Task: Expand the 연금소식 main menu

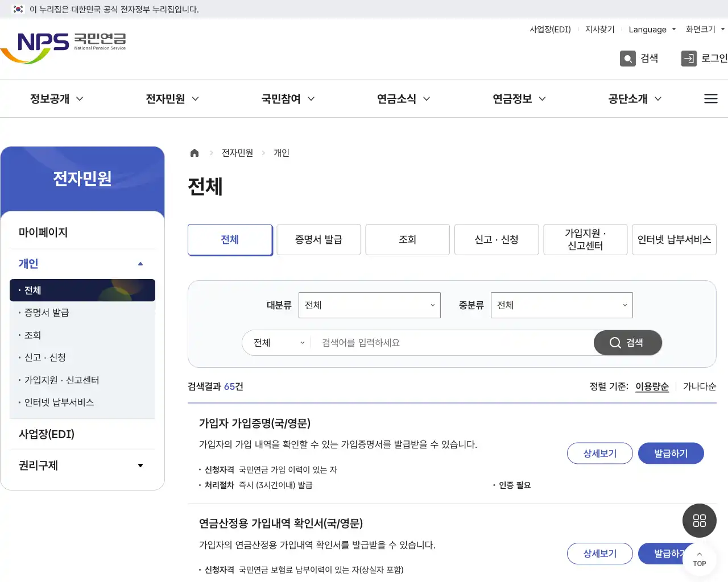Action: coord(403,99)
